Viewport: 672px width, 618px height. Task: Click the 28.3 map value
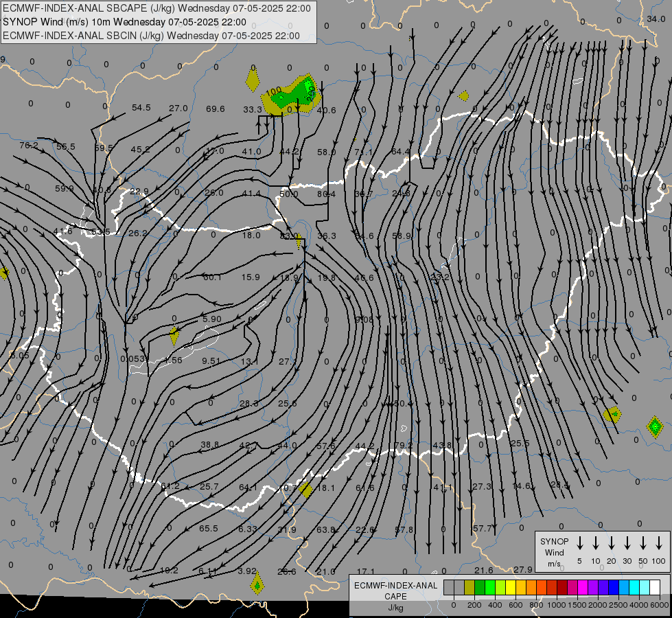pos(249,404)
